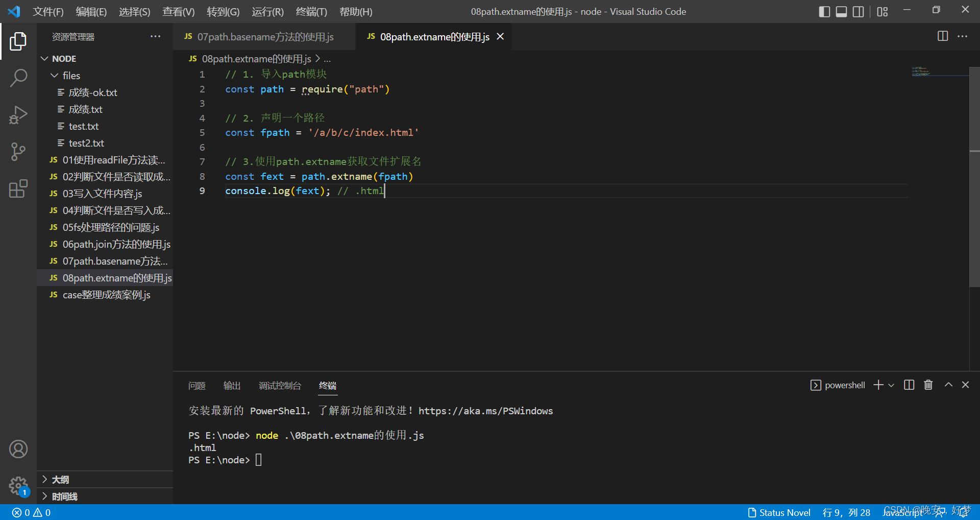Open the 运行(R) menu
Screen dimensions: 980x520
coord(267,12)
